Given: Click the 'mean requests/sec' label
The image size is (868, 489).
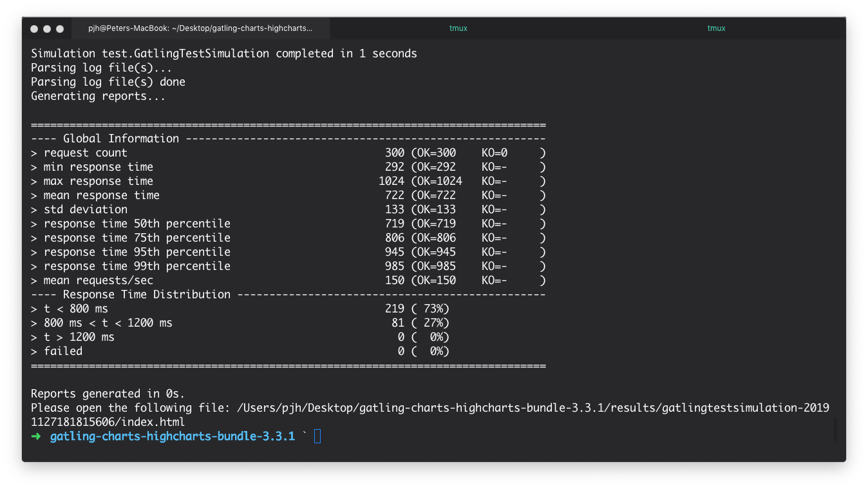Looking at the screenshot, I should pyautogui.click(x=99, y=280).
